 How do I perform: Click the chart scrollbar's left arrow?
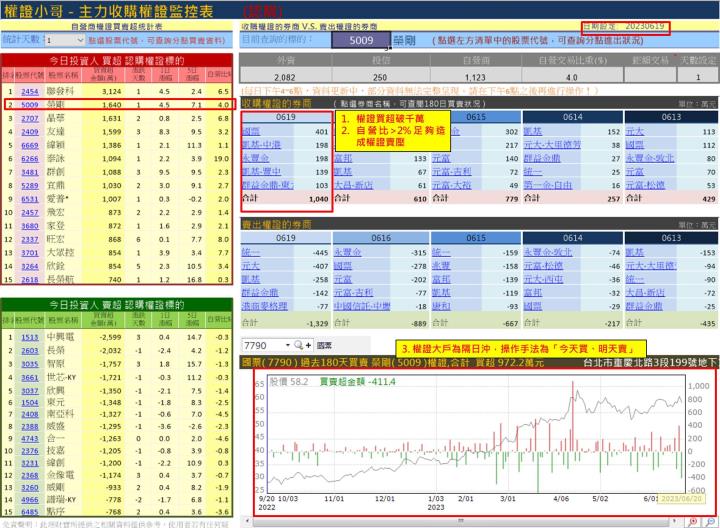pyautogui.click(x=248, y=521)
